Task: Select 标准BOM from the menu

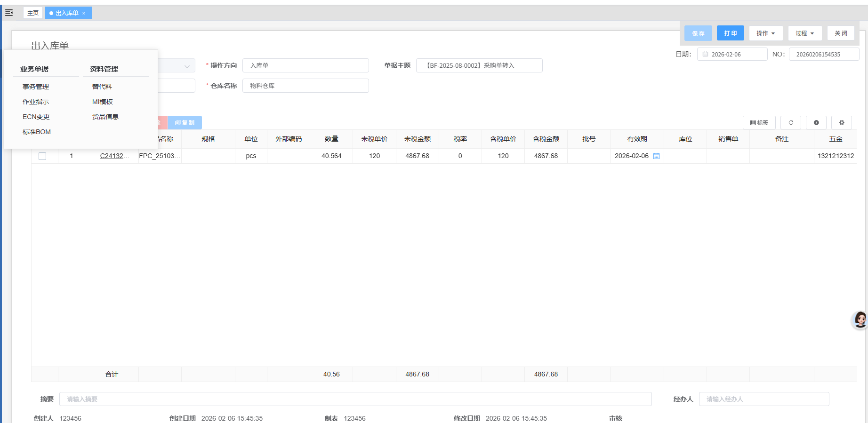Action: [x=37, y=132]
